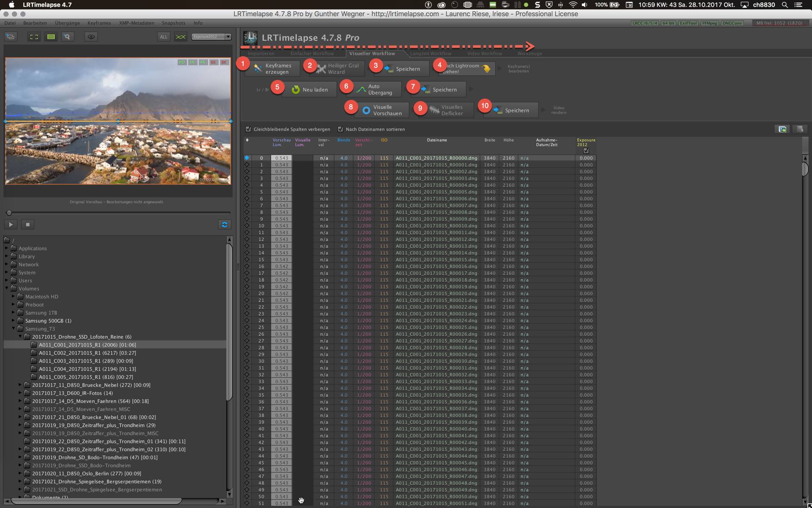Toggle the Exposure 2012 column checkbox
The image size is (812, 508).
586,151
